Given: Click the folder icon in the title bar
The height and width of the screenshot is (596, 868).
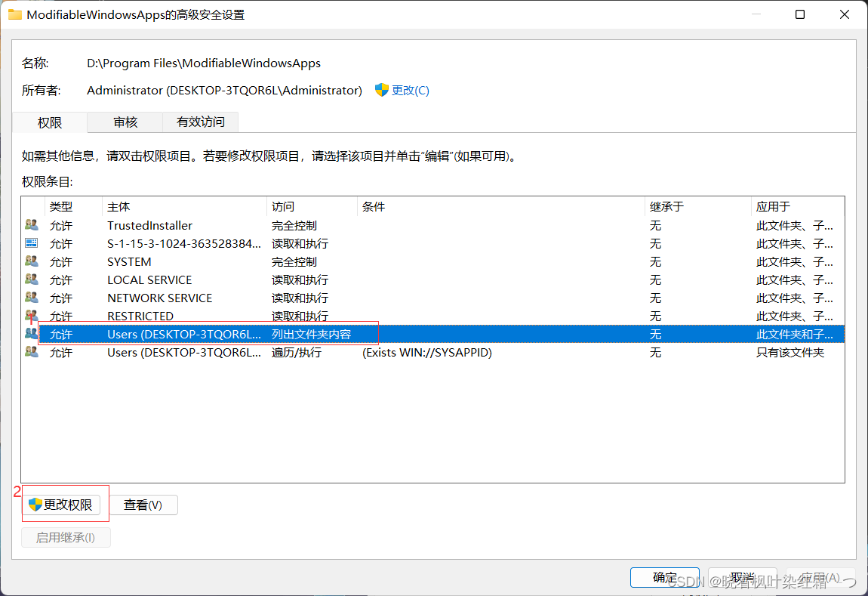Looking at the screenshot, I should coord(14,14).
